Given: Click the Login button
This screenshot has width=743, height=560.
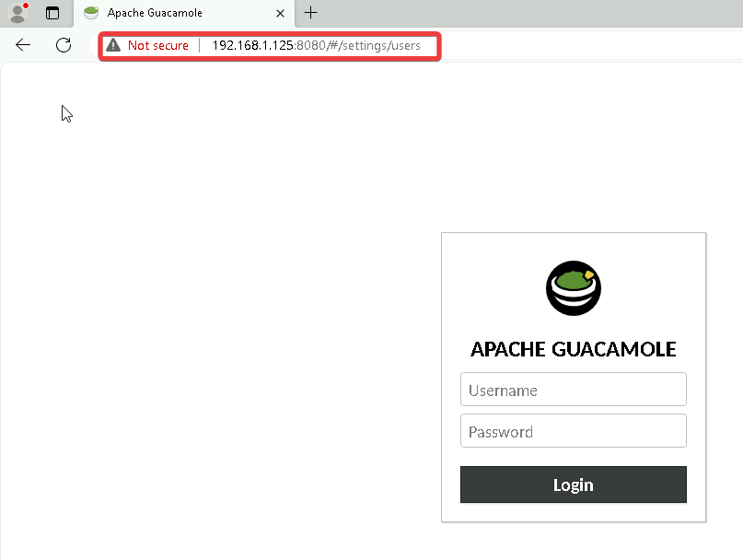Looking at the screenshot, I should [573, 484].
